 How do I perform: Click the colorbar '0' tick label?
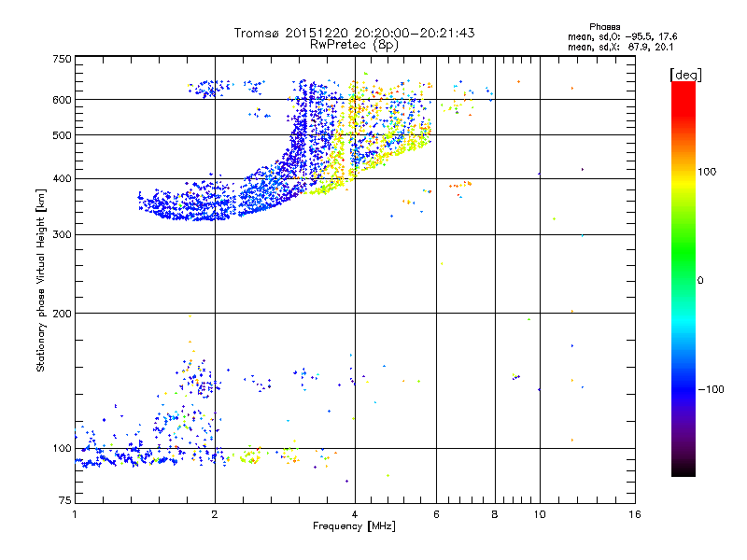pos(699,281)
